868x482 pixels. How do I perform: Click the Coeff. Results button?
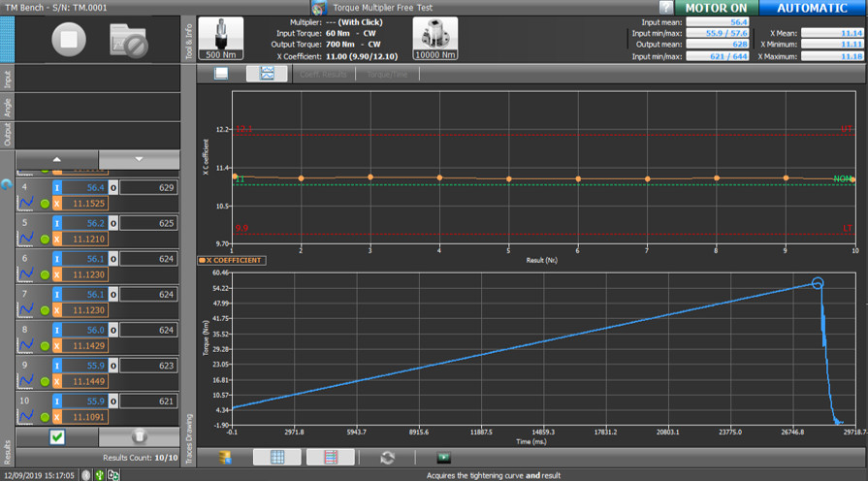(x=321, y=74)
